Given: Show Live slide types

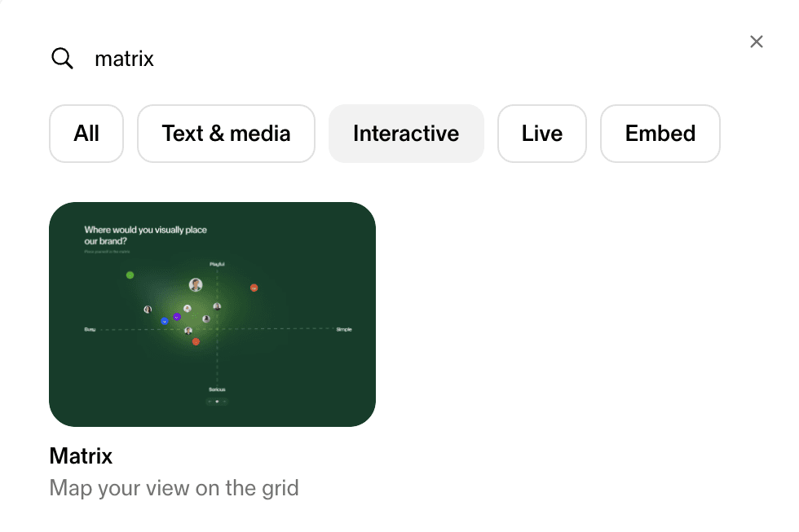Looking at the screenshot, I should point(542,134).
